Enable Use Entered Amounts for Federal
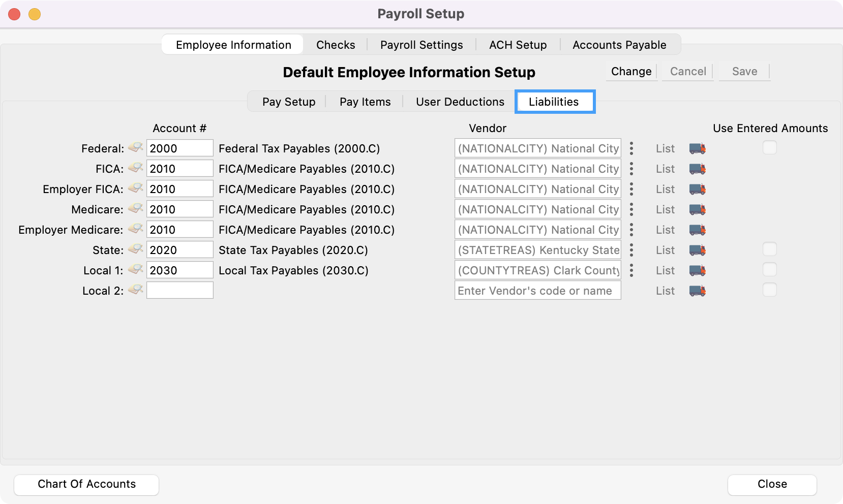Viewport: 843px width, 504px height. [769, 148]
